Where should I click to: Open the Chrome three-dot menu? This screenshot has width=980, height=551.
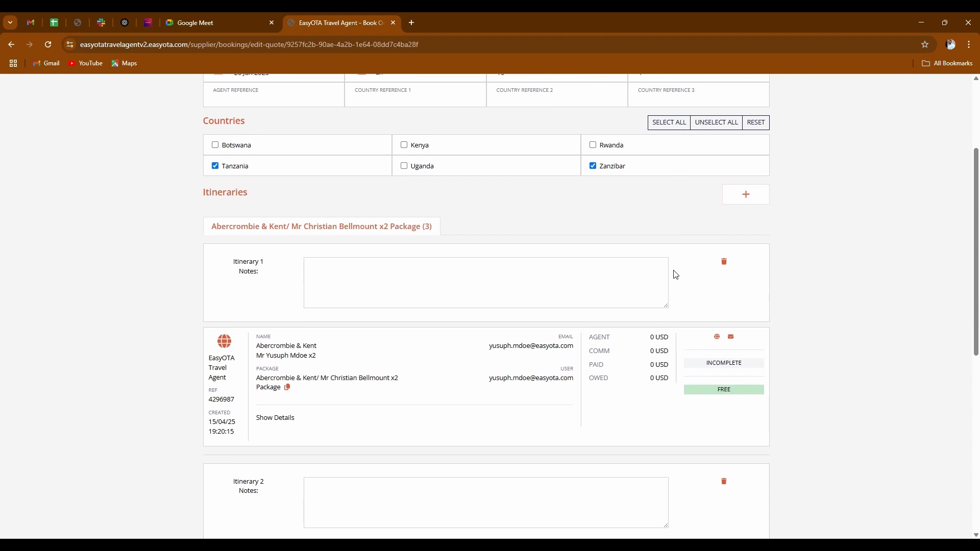(969, 45)
